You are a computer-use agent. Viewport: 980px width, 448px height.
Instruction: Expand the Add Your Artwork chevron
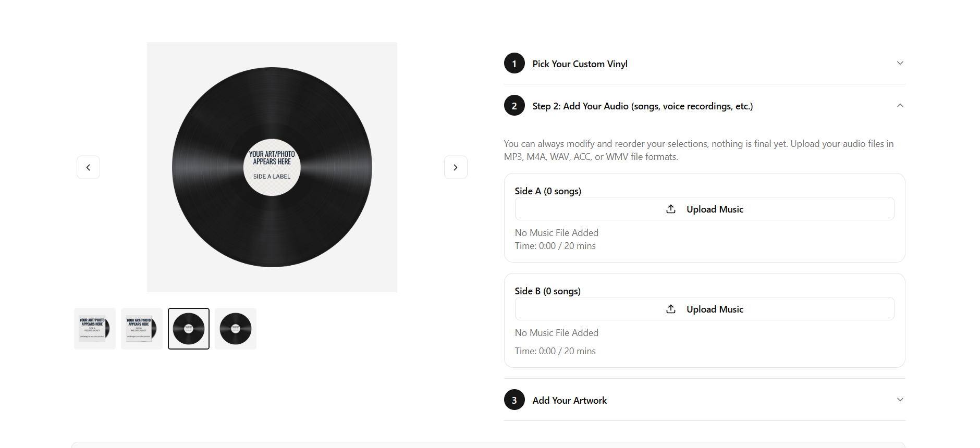[900, 400]
